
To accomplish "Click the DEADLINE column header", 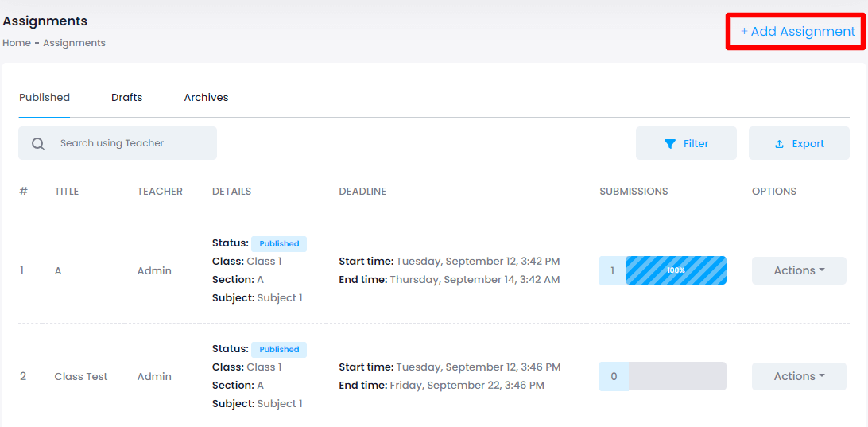I will click(362, 192).
